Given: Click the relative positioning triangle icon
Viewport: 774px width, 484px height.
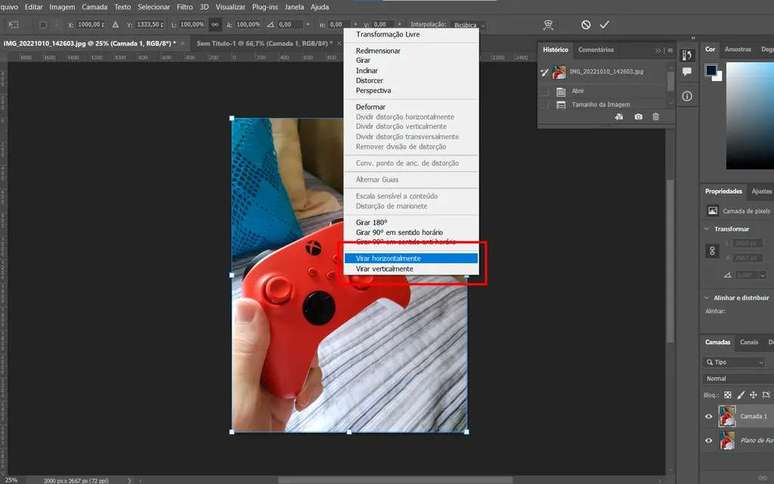Looking at the screenshot, I should tap(115, 24).
